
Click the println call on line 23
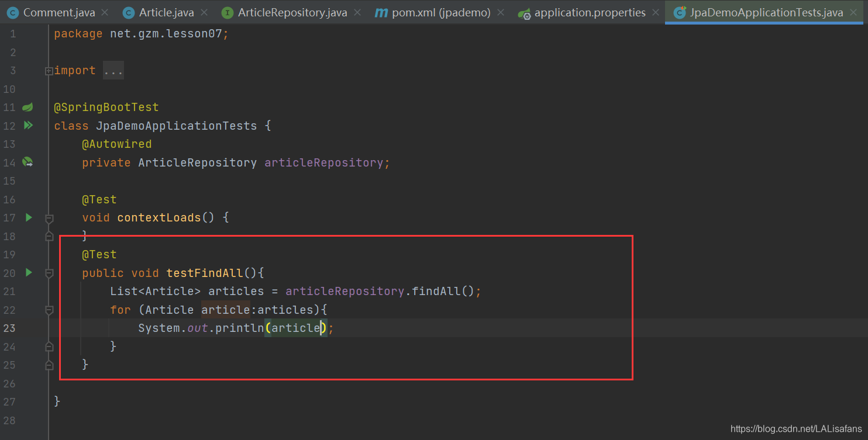[239, 328]
